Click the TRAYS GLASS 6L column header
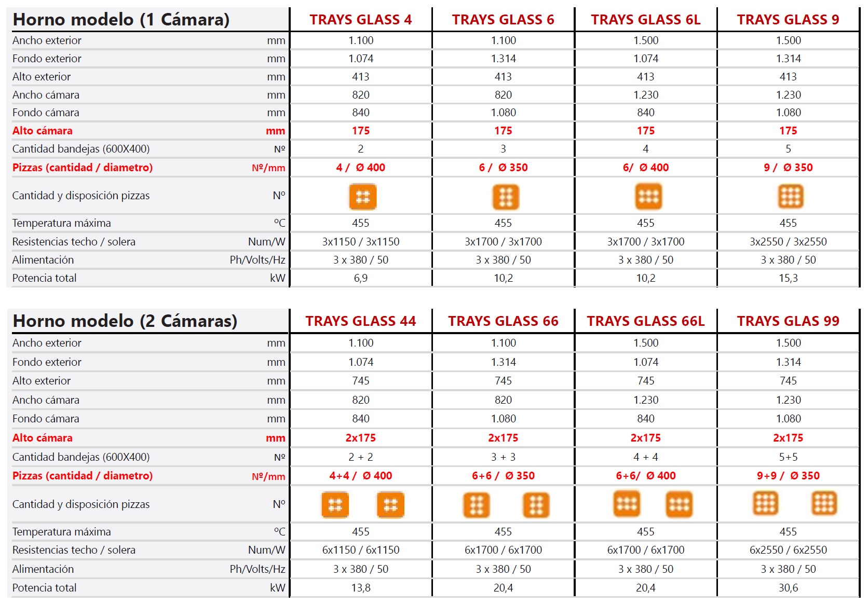The image size is (868, 605). click(x=646, y=20)
